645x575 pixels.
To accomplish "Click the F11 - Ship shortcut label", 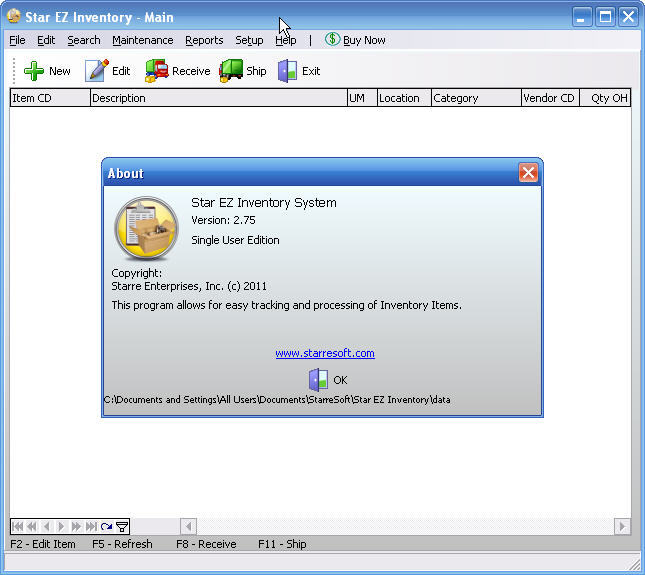I will click(282, 544).
